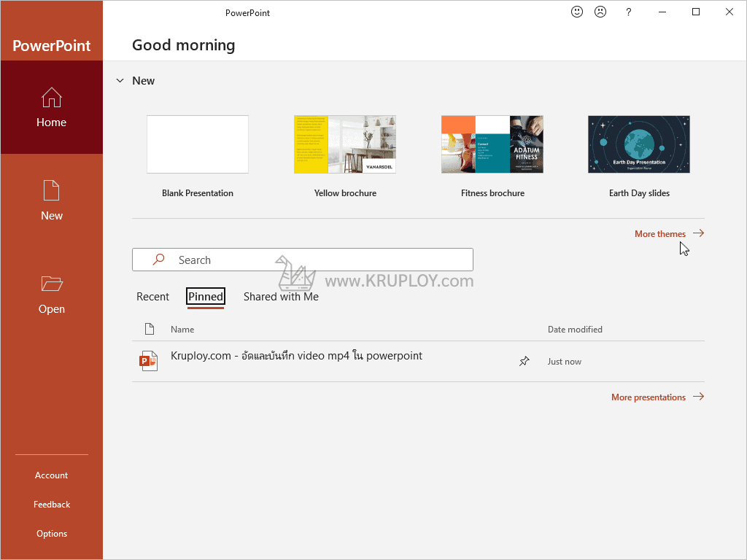Select the Open label in sidebar
The height and width of the screenshot is (560, 747).
[x=52, y=309]
